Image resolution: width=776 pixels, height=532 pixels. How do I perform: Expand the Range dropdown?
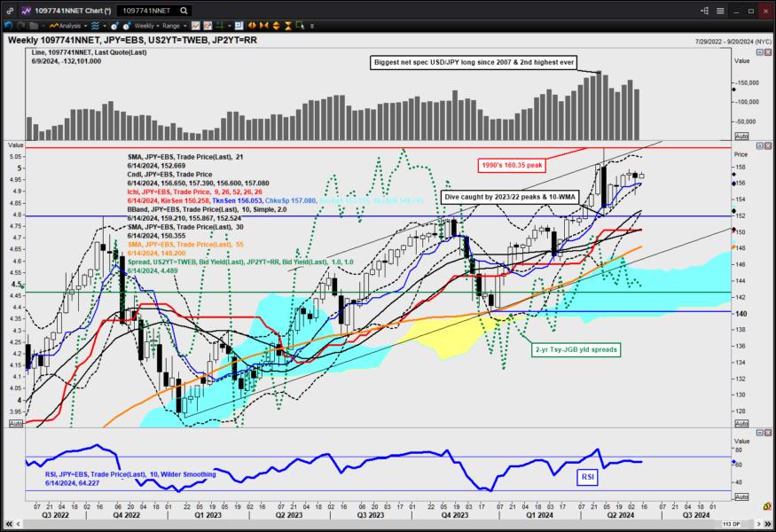coord(174,26)
